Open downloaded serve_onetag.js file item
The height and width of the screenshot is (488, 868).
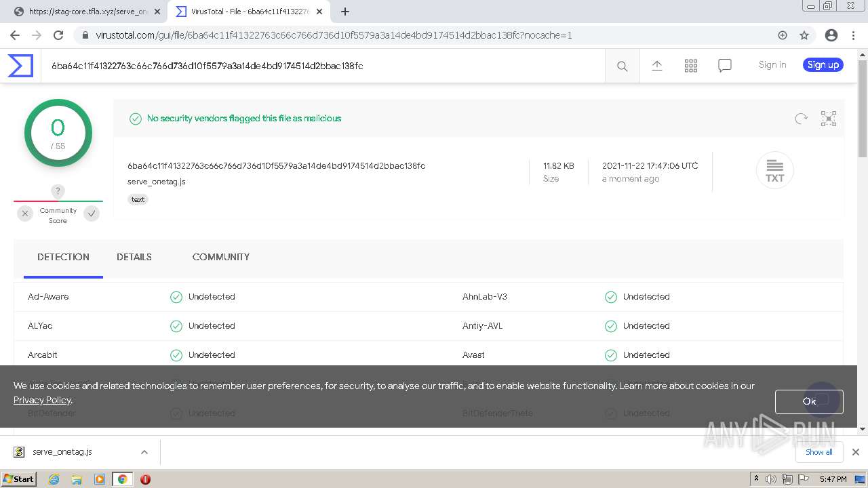click(62, 452)
